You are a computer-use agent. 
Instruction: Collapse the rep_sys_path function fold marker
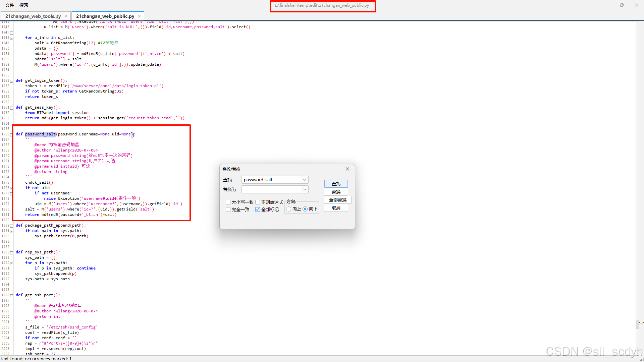[x=12, y=253]
